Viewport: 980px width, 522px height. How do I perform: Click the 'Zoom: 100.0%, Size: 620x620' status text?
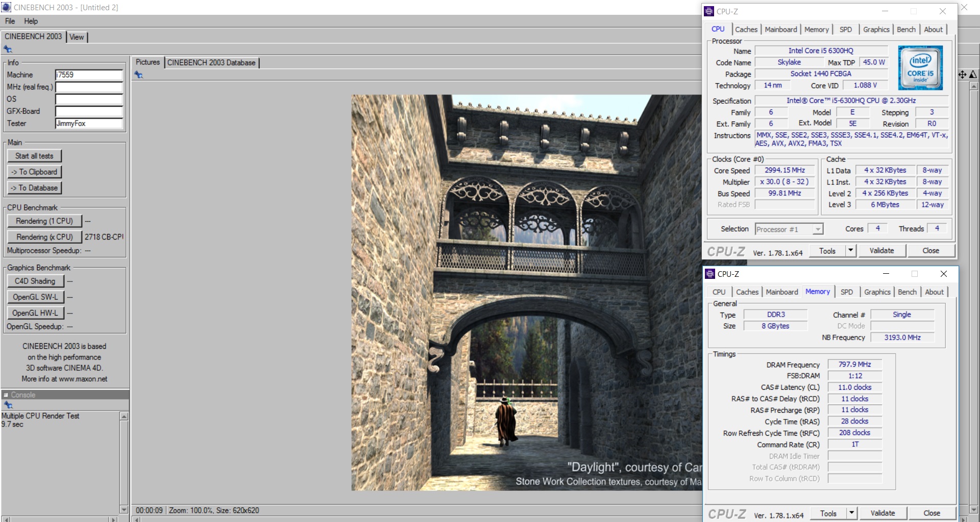tap(214, 510)
